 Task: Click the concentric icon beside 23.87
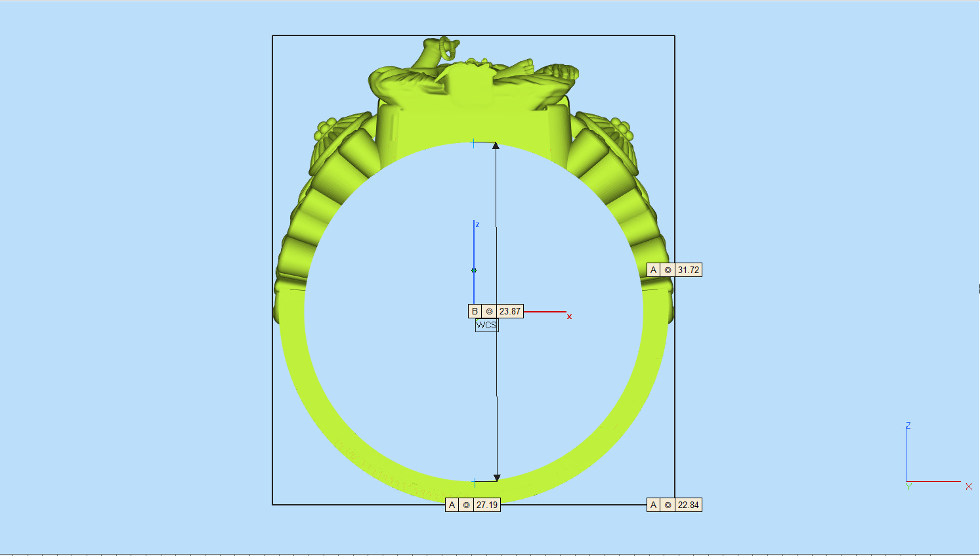pyautogui.click(x=489, y=311)
